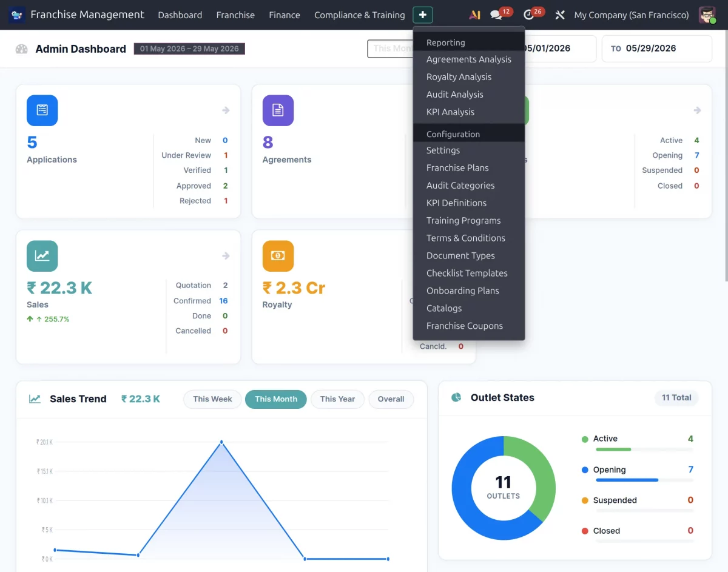Open the user avatar menu
The image size is (728, 572).
click(707, 15)
